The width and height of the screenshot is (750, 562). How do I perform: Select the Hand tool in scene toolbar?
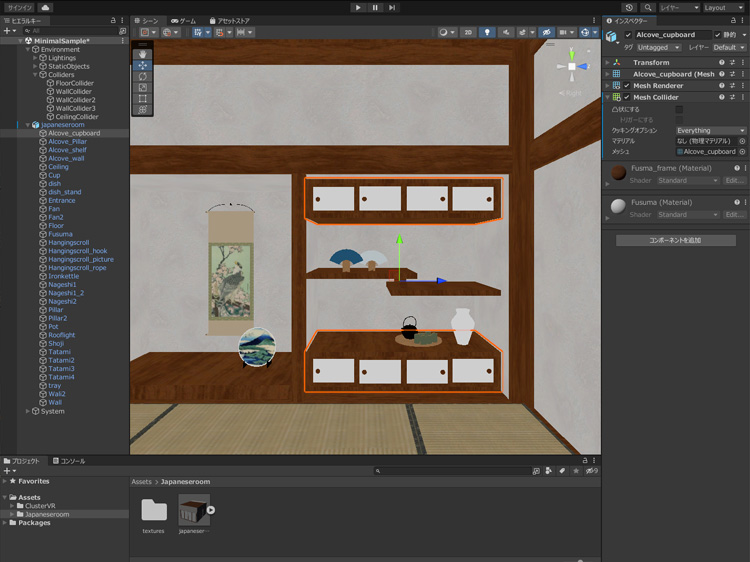[x=142, y=54]
